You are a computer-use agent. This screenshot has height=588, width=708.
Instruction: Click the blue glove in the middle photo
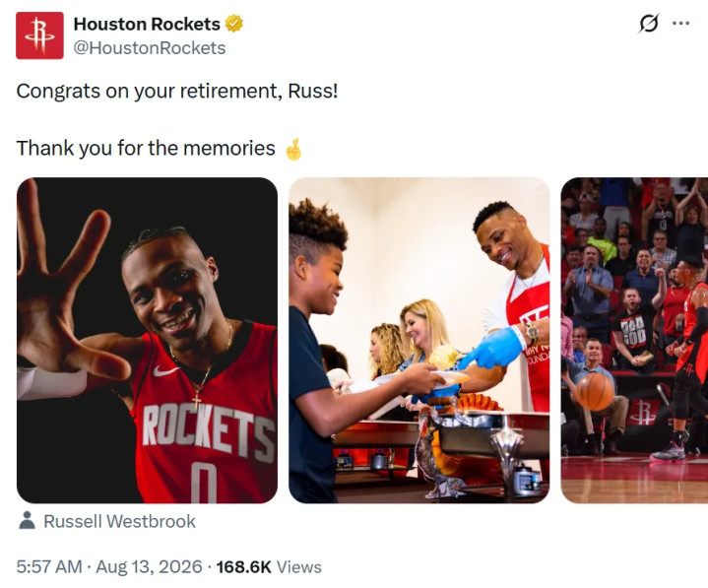tap(492, 349)
